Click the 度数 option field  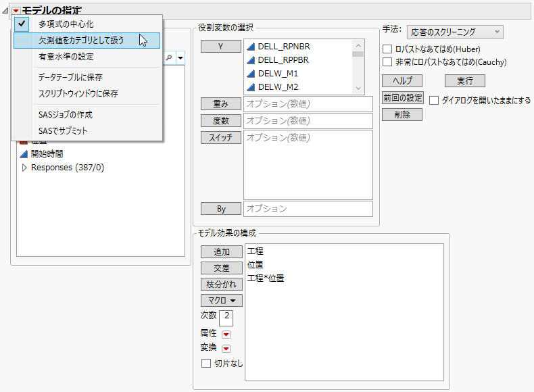[x=308, y=121]
